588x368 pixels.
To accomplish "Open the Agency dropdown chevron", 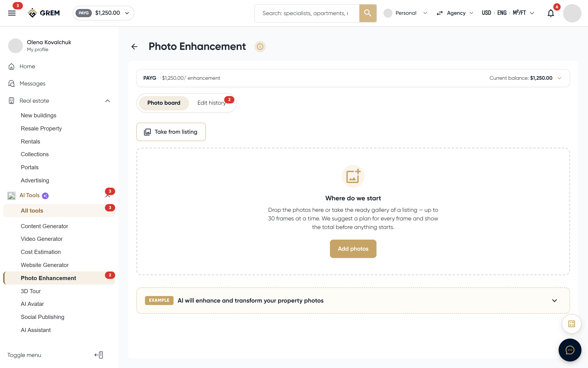I will (471, 13).
